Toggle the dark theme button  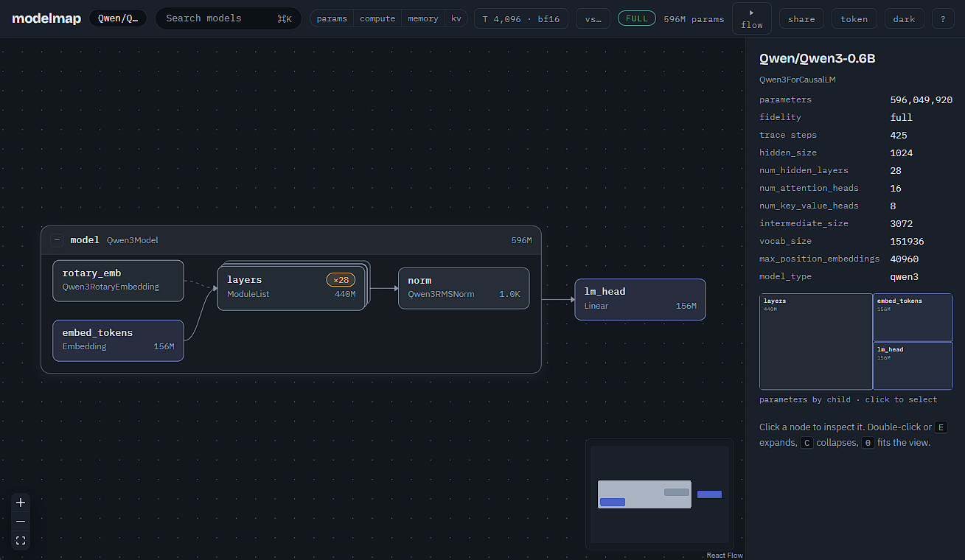point(905,18)
